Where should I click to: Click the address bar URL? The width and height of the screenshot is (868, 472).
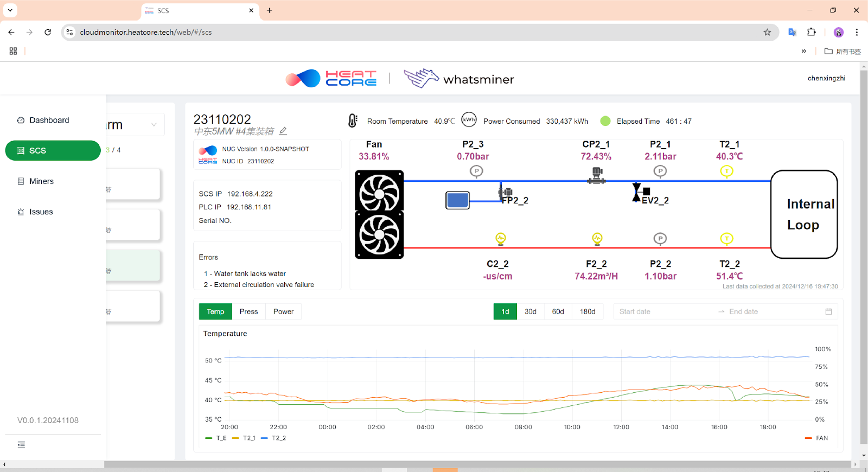pyautogui.click(x=146, y=32)
